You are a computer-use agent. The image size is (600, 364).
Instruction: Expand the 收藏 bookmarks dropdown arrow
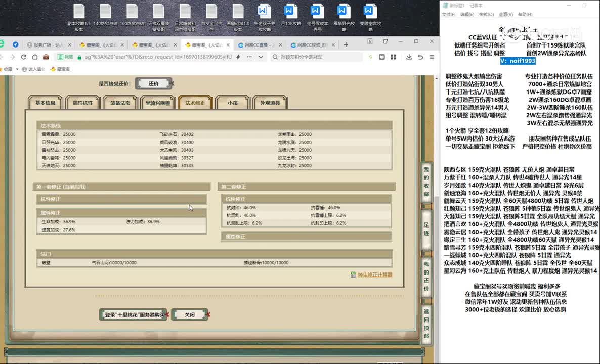point(17,69)
